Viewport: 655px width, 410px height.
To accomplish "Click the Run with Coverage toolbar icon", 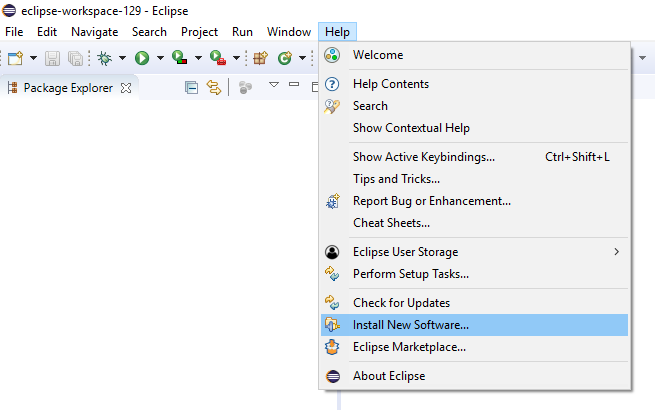I will tap(179, 58).
